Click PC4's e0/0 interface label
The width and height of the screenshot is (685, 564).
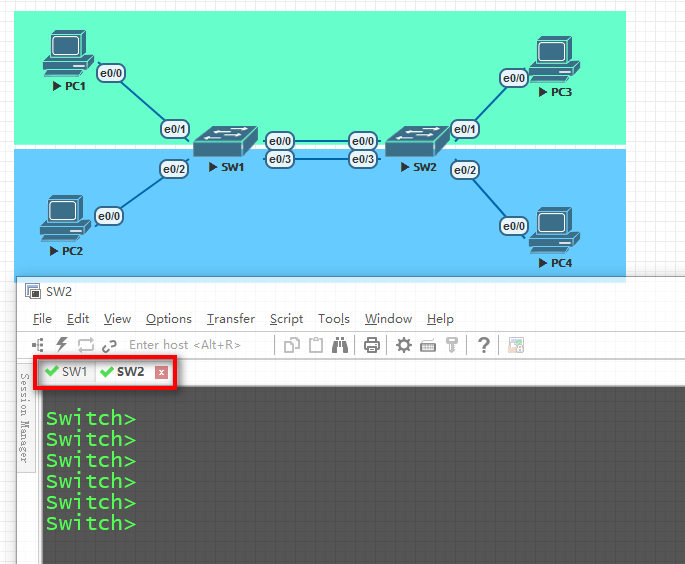pyautogui.click(x=514, y=226)
